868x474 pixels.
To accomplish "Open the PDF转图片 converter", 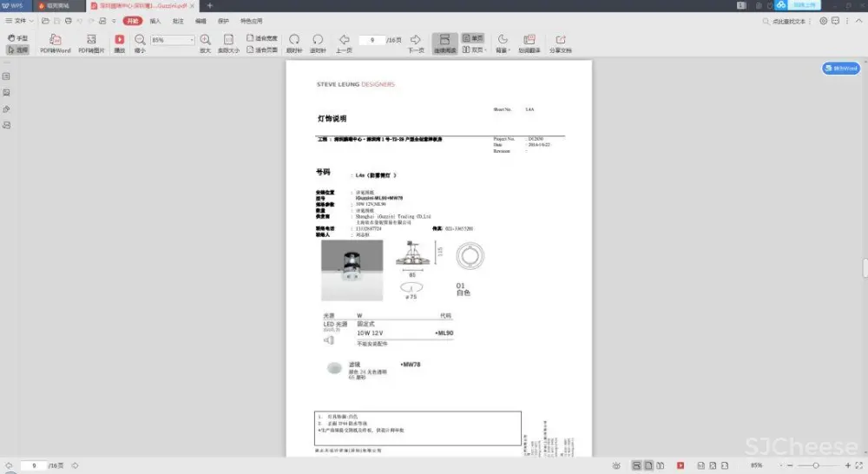I will (x=91, y=43).
